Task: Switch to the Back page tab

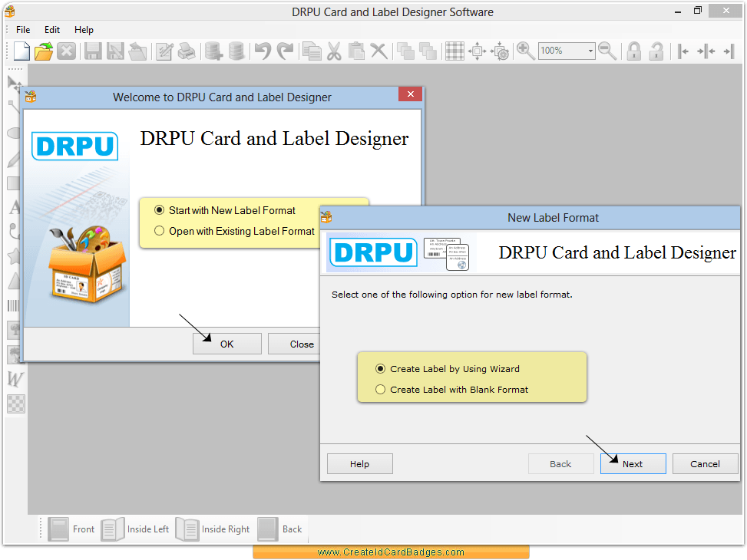Action: 280,529
